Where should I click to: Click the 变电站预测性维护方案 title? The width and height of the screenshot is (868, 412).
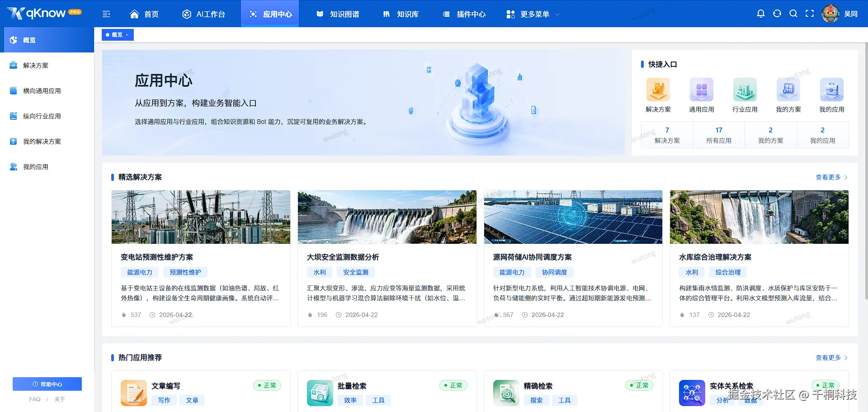click(x=157, y=257)
